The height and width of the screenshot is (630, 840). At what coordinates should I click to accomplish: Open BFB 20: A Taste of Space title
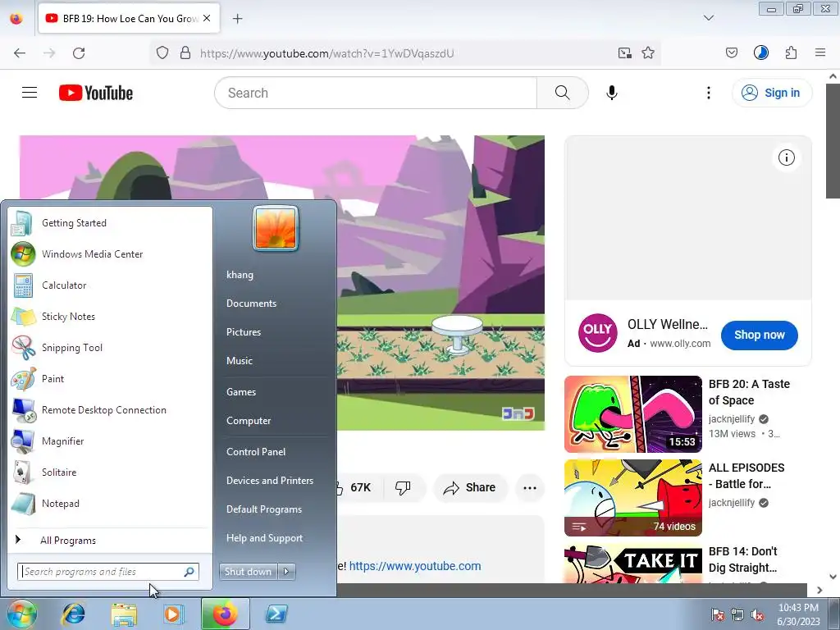[749, 392]
